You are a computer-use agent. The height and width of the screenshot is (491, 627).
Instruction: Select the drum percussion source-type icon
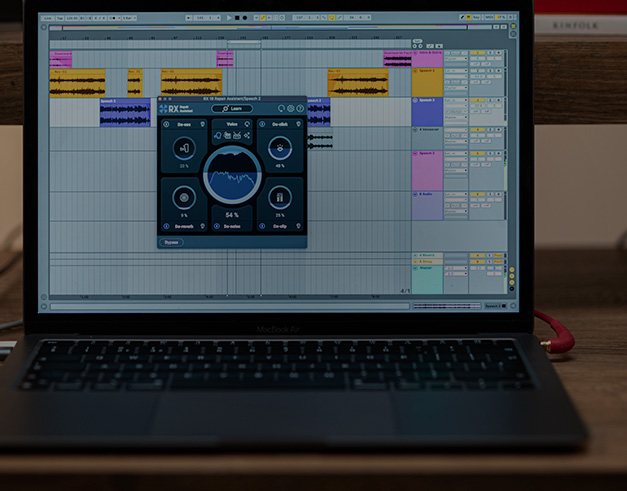click(237, 136)
